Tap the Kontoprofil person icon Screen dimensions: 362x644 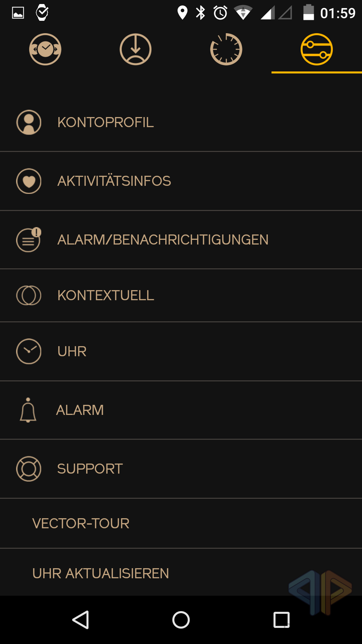pos(29,122)
